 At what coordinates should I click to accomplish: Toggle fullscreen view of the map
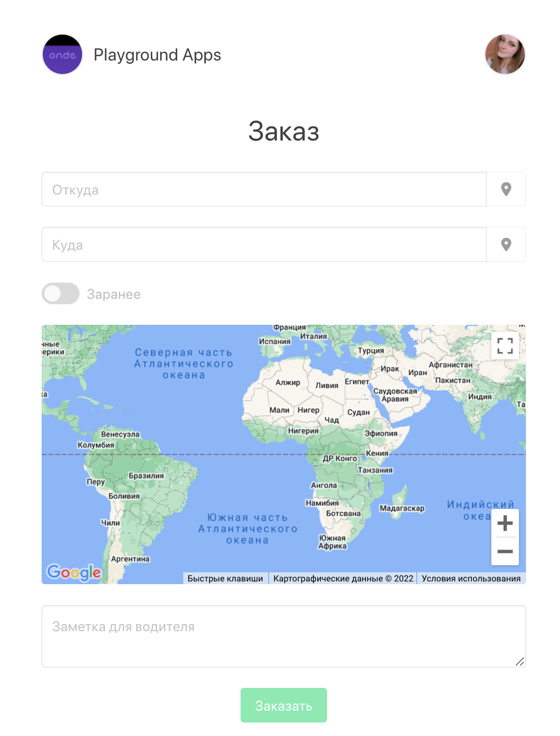[505, 346]
